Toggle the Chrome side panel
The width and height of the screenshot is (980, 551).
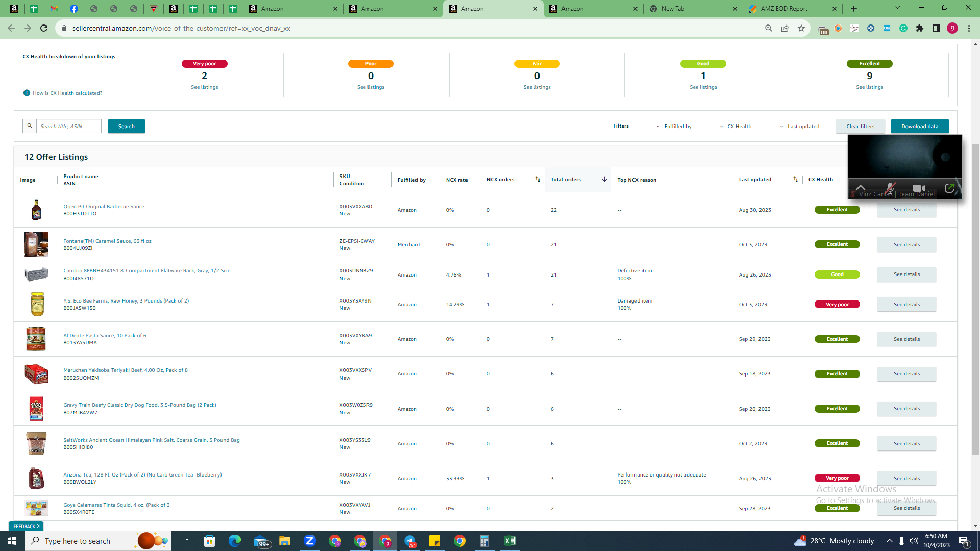click(936, 28)
